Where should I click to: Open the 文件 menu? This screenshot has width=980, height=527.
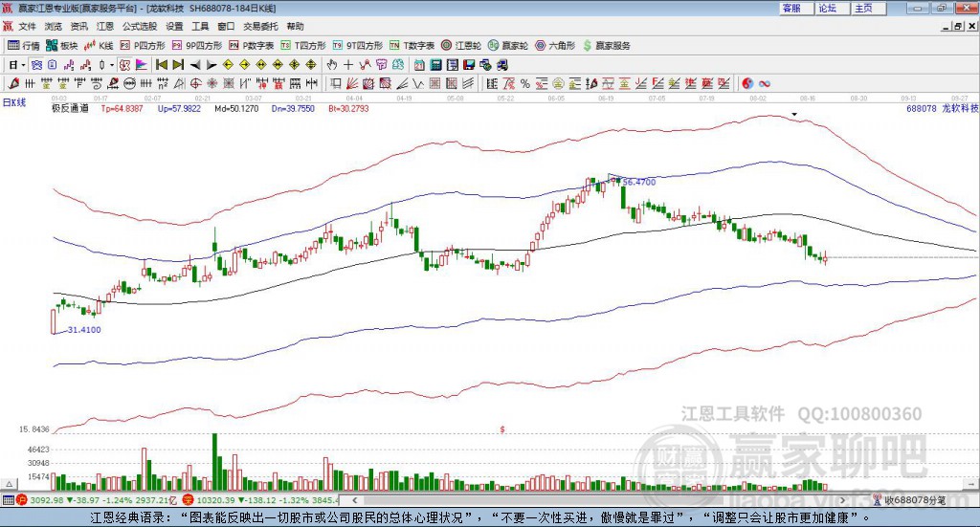pos(27,26)
